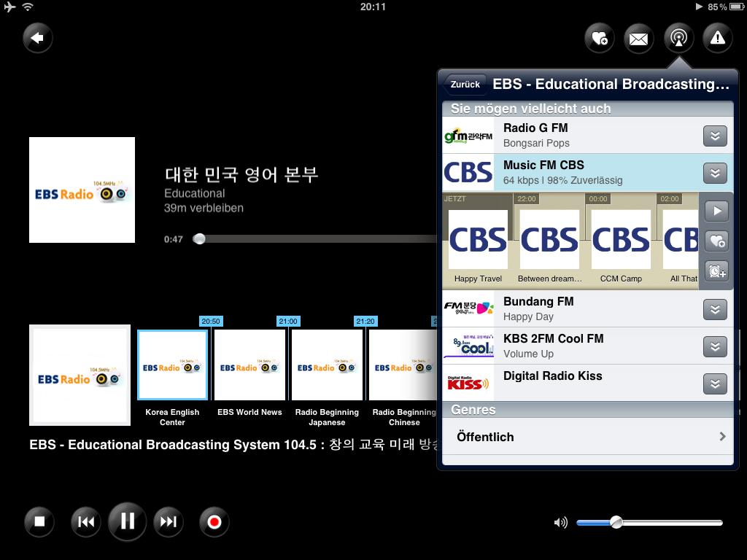
Task: Go back with the arrow button
Action: coord(38,38)
